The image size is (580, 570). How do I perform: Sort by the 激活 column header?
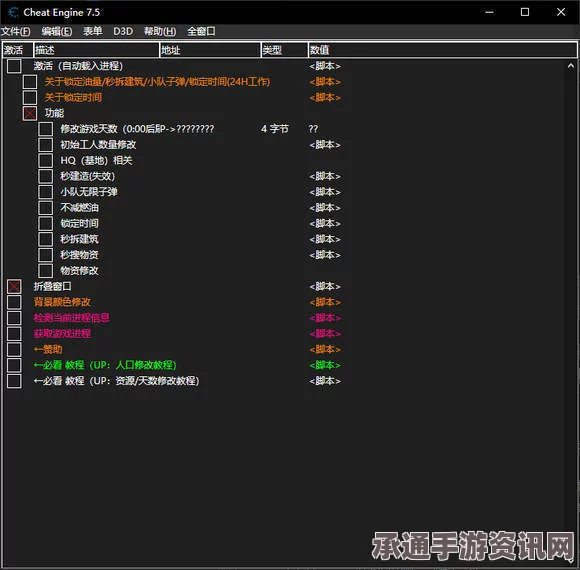pyautogui.click(x=17, y=50)
